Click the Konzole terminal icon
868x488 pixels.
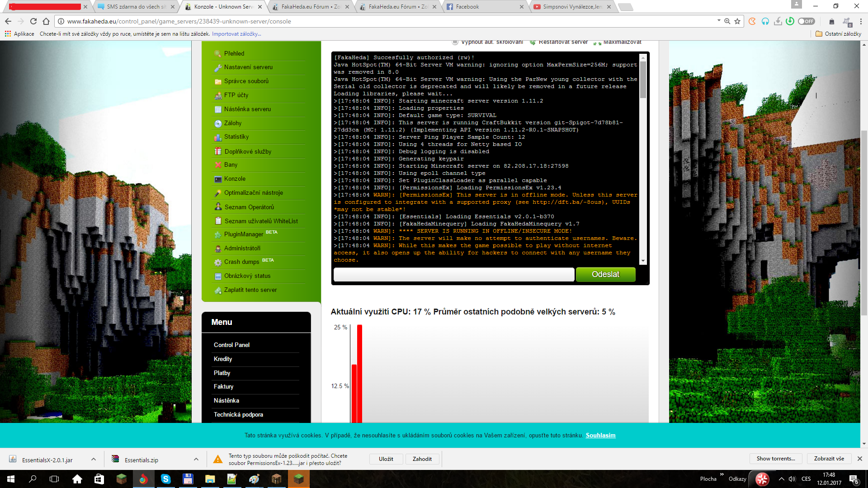[x=218, y=179]
